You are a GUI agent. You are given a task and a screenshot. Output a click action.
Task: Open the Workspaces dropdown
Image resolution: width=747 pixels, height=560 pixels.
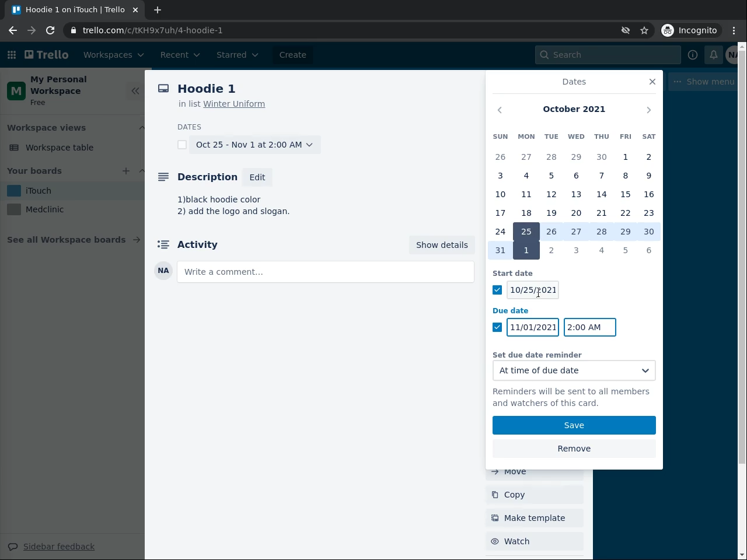point(113,55)
